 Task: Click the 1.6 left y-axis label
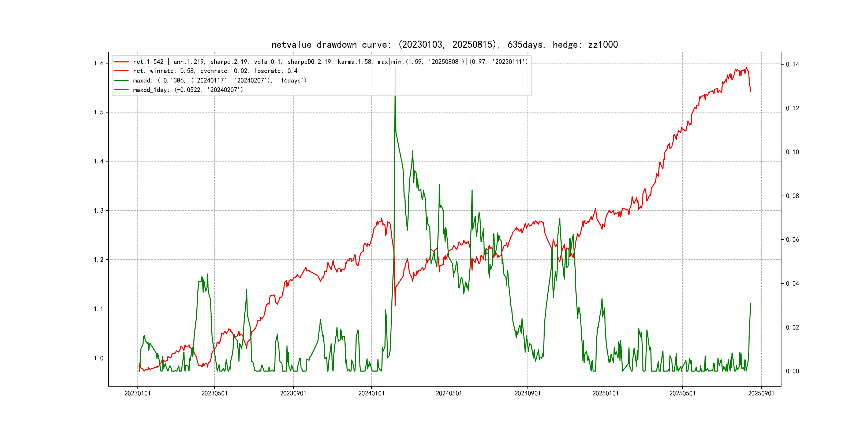[98, 63]
